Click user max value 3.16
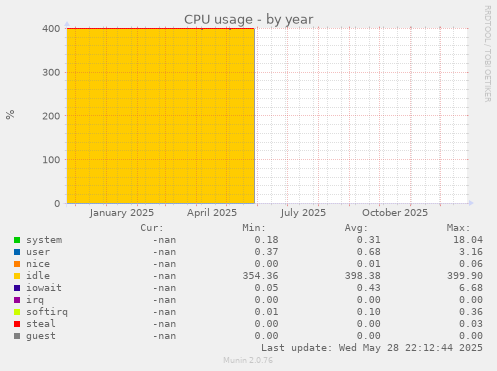497x371 pixels. coord(471,252)
